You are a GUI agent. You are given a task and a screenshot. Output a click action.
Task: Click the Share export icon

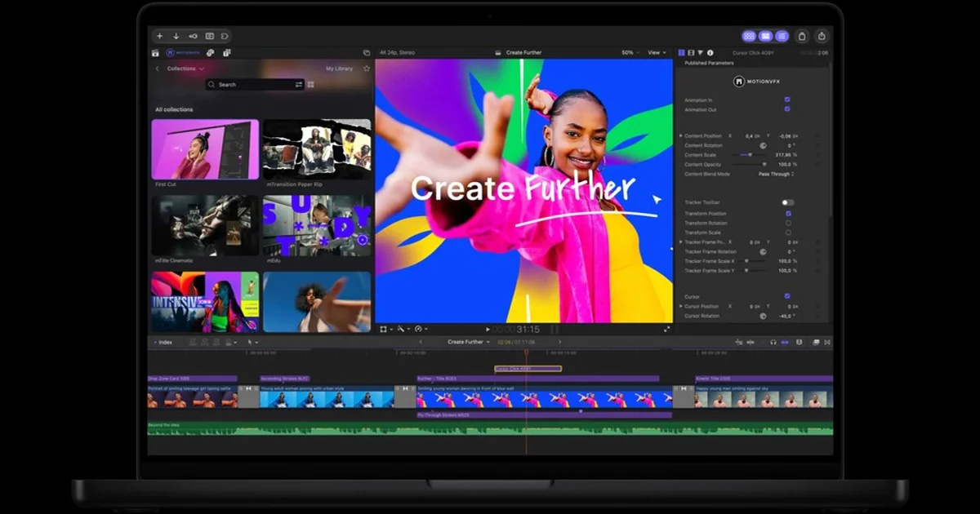tap(822, 36)
